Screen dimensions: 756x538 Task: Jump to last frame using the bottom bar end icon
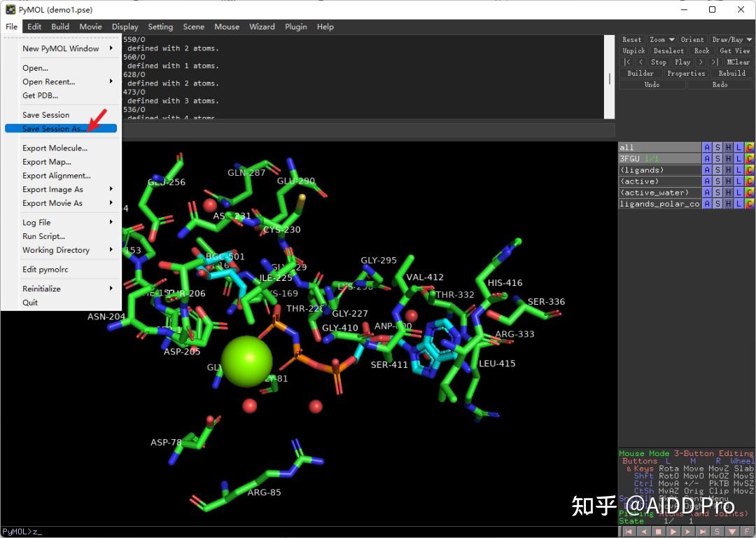click(x=703, y=532)
